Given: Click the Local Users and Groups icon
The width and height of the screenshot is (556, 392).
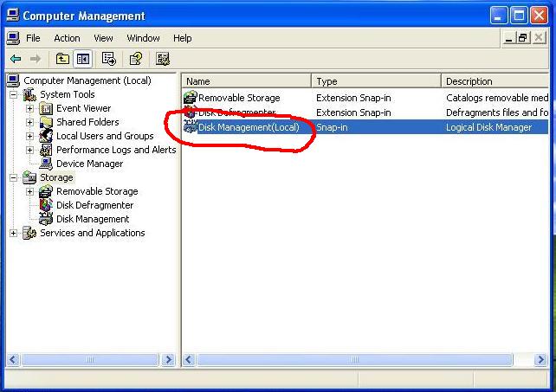Looking at the screenshot, I should pos(46,136).
